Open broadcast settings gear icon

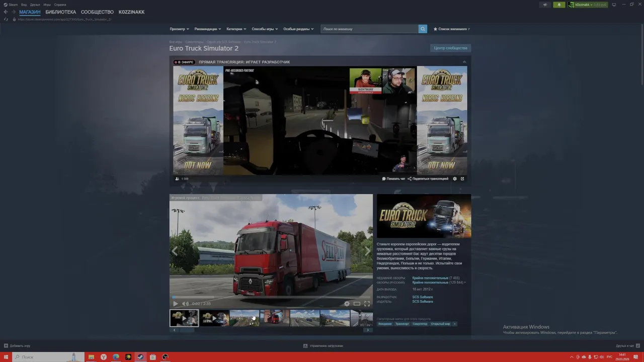[x=455, y=178]
